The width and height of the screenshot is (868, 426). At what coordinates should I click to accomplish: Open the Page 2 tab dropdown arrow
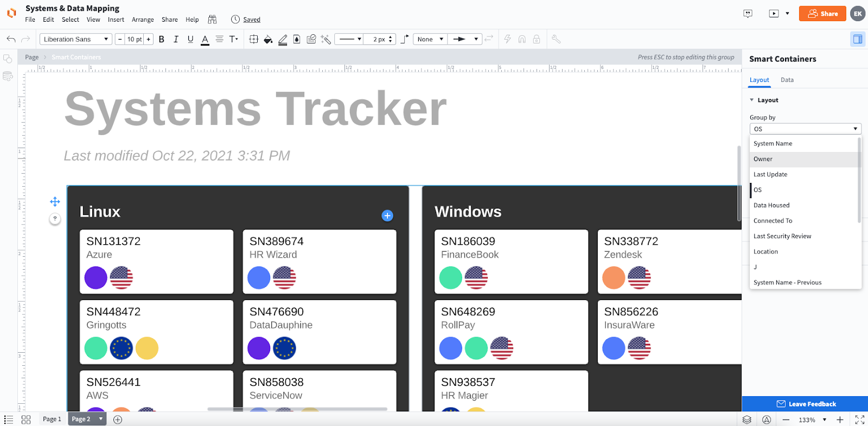coord(101,419)
